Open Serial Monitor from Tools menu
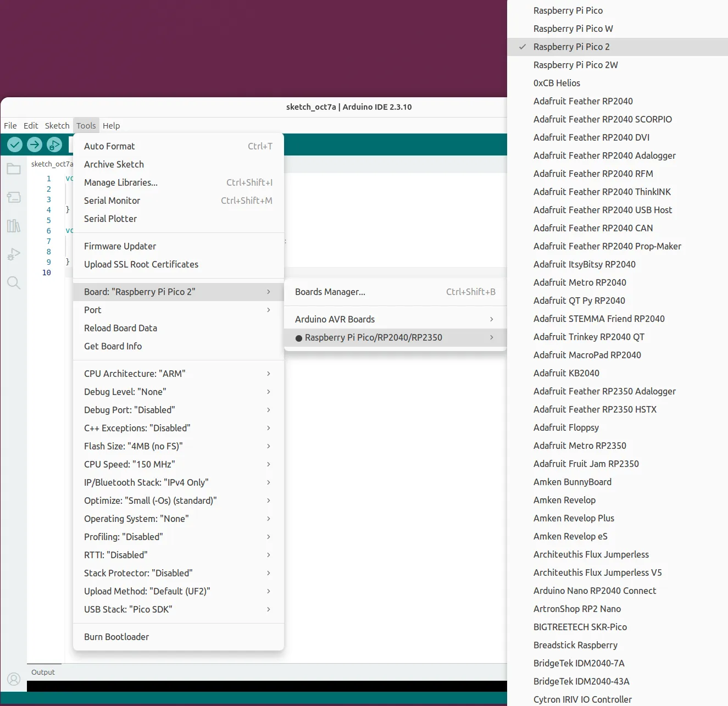Image resolution: width=728 pixels, height=706 pixels. pyautogui.click(x=179, y=201)
